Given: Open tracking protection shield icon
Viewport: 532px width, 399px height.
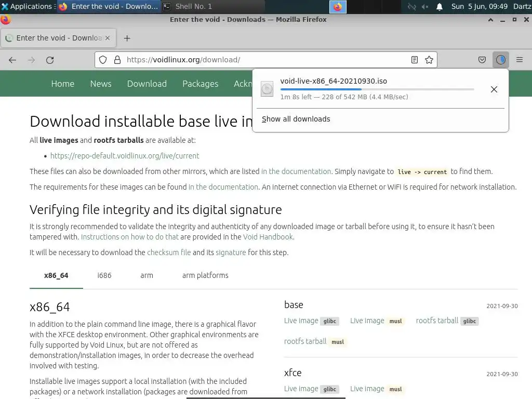Looking at the screenshot, I should coord(103,60).
